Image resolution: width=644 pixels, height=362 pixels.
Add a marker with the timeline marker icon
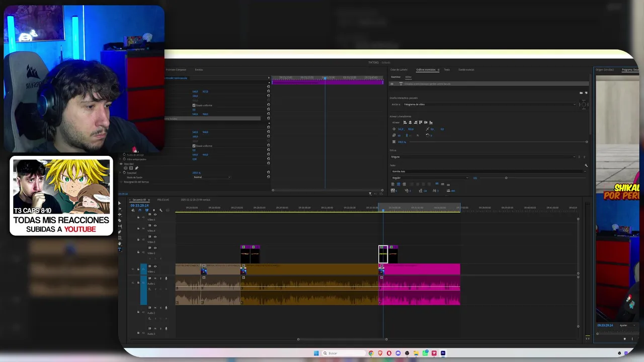click(x=154, y=210)
